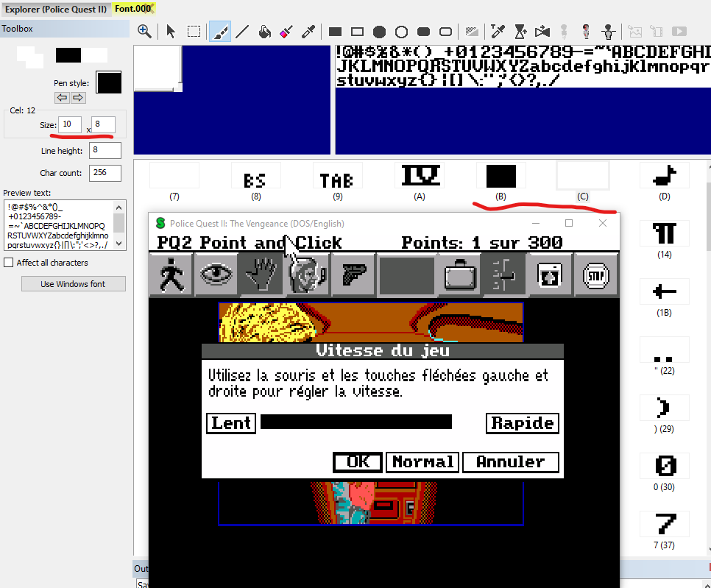Viewport: 711px width, 588px height.
Task: Select the arrow pointer tool
Action: tap(171, 32)
